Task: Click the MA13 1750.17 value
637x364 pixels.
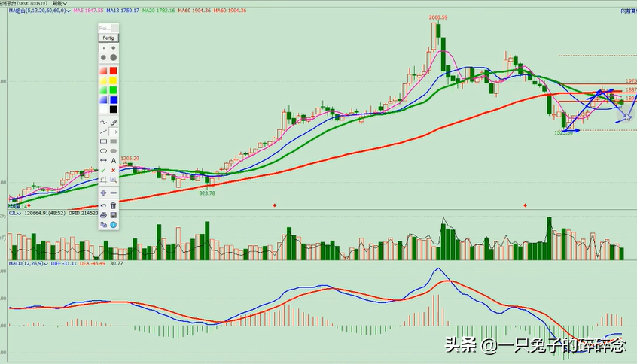Action: pyautogui.click(x=123, y=11)
